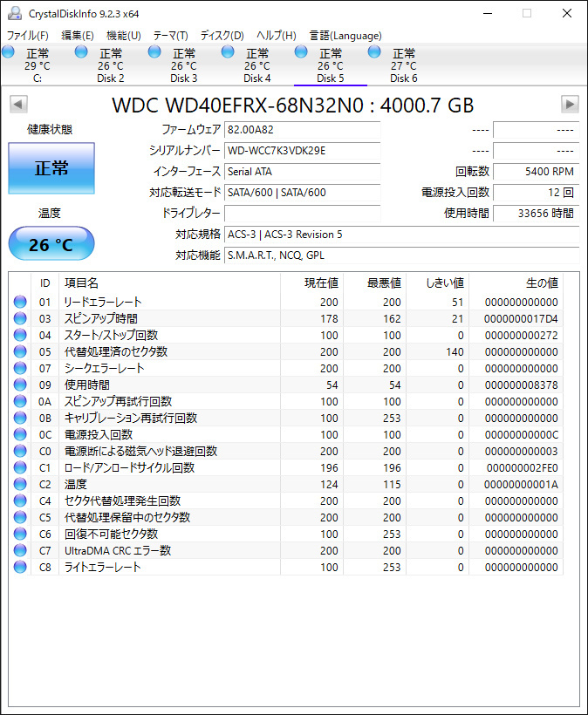The width and height of the screenshot is (588, 715).
Task: Click status icon for ID C6 row
Action: coord(20,534)
